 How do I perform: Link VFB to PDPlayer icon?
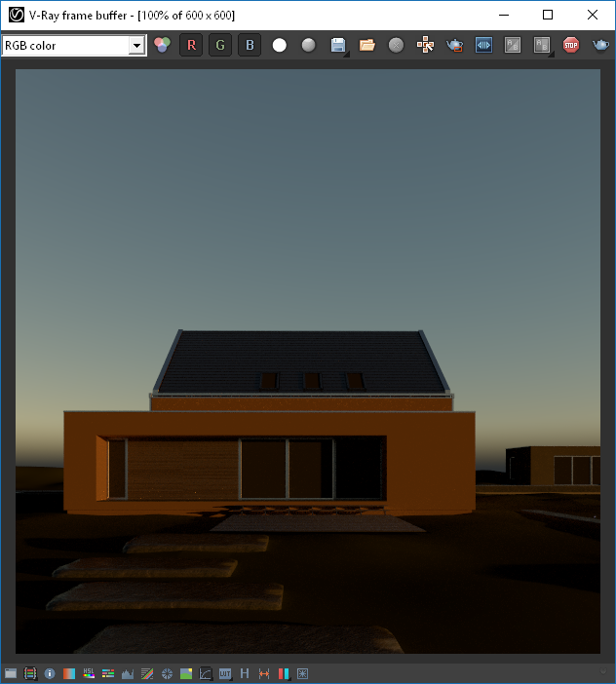click(x=483, y=45)
